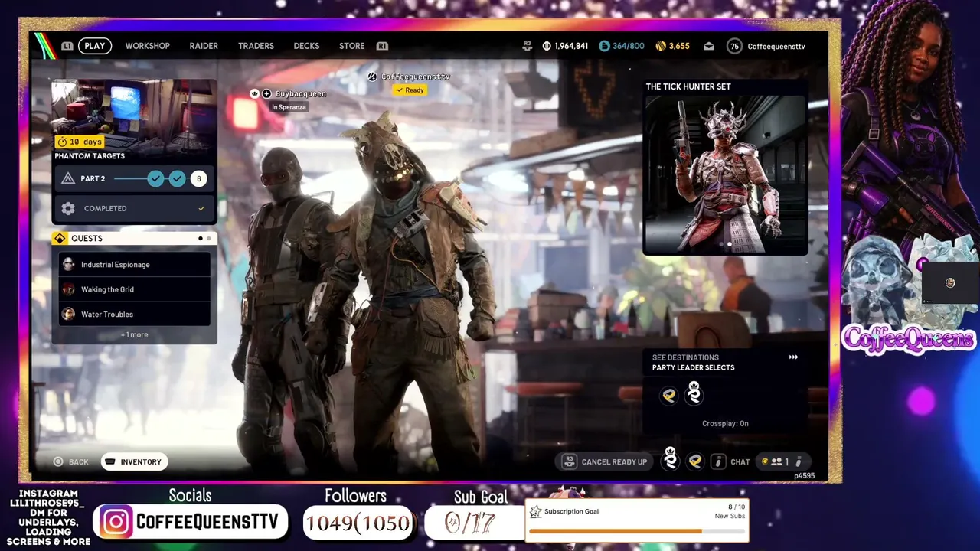
Task: Switch to the RAIDER tab
Action: 204,46
